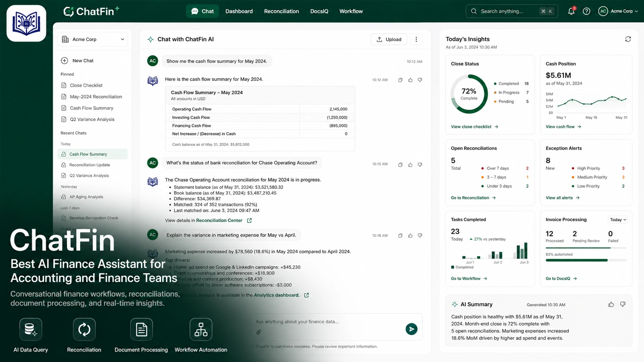Screen dimensions: 644x362
Task: Click the Workflow Automation icon
Action: click(x=201, y=329)
